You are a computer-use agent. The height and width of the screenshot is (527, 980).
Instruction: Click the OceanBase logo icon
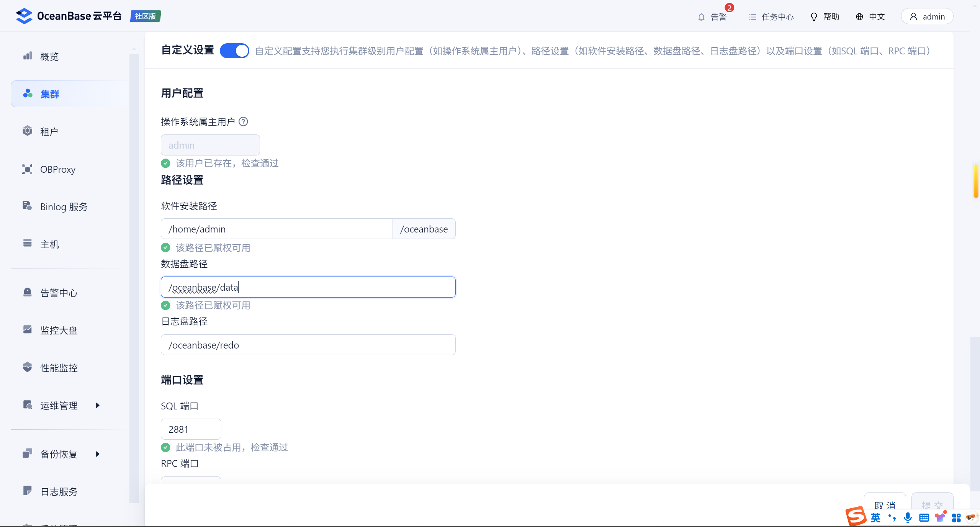24,16
